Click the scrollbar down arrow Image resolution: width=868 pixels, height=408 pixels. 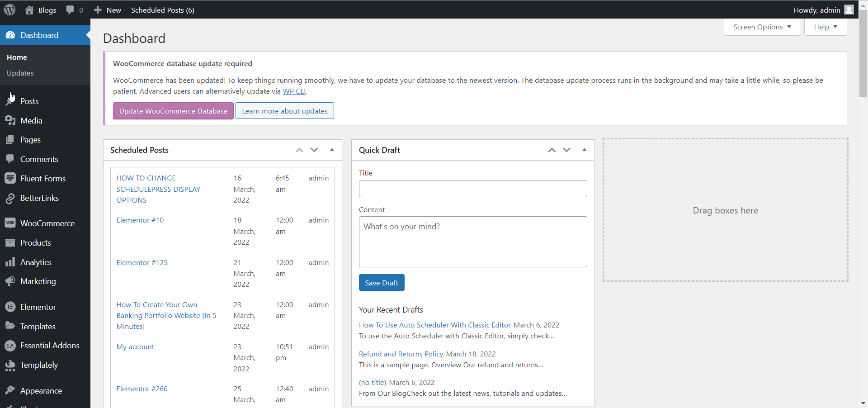(863, 403)
